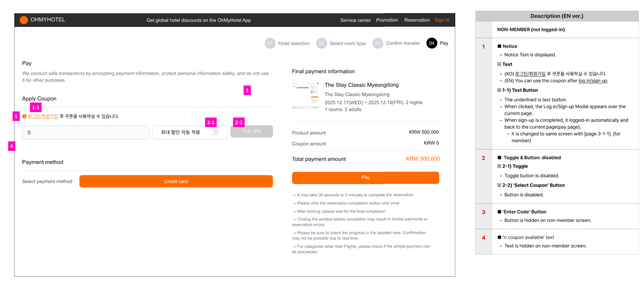Screen dimensions: 644x283
Task: Click the pink 1-1 annotation marker
Action: 36,107
